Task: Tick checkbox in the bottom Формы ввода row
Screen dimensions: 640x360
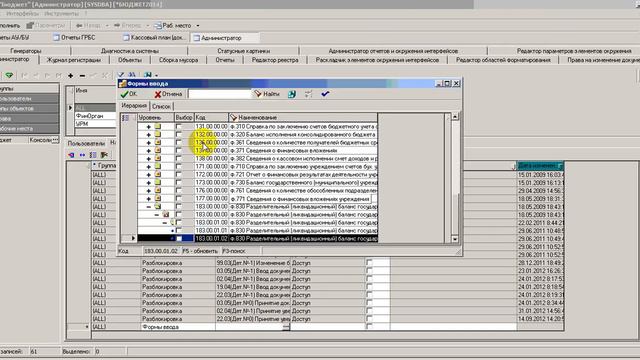Action: pos(369,327)
